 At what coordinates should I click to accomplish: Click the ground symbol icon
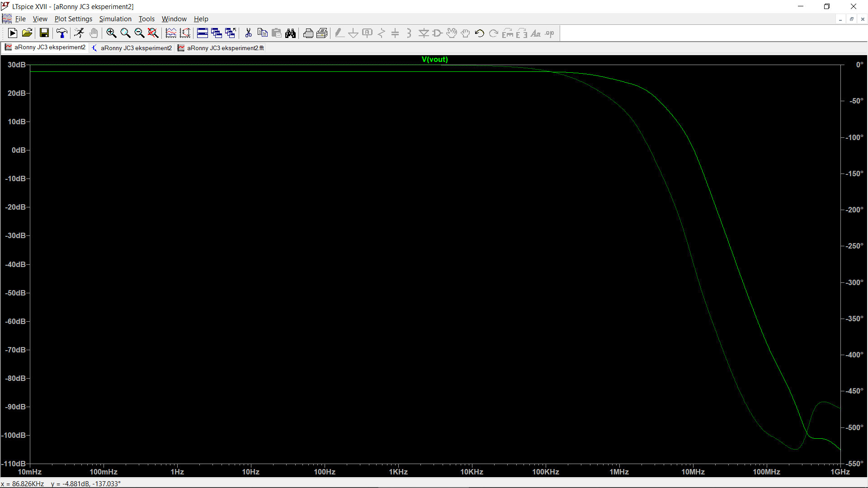354,33
